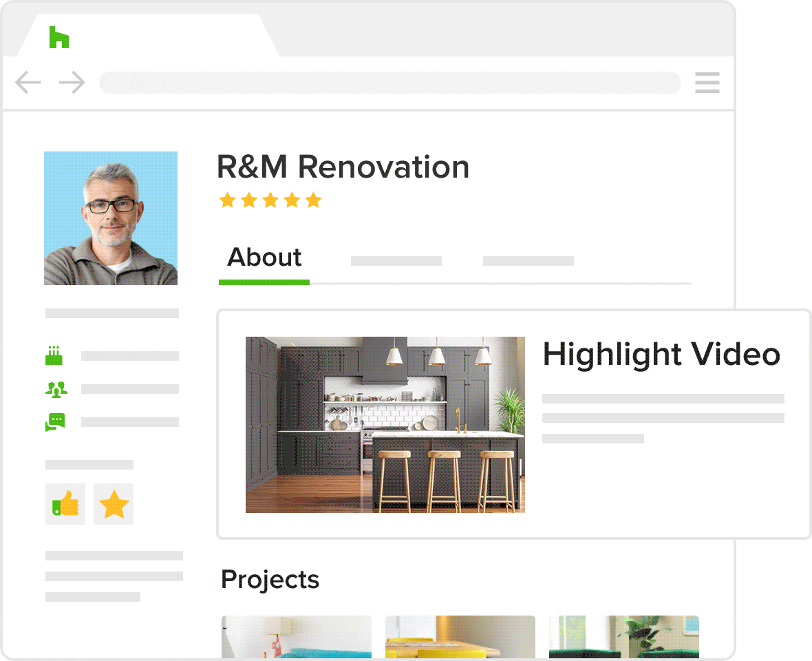
Task: Open the R&M Renovation title link
Action: pyautogui.click(x=343, y=167)
